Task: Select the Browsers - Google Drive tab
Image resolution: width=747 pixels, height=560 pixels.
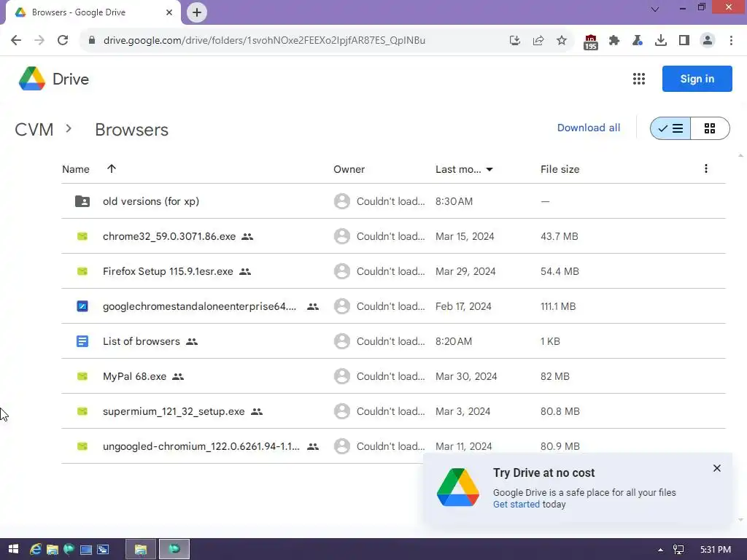Action: (x=93, y=12)
